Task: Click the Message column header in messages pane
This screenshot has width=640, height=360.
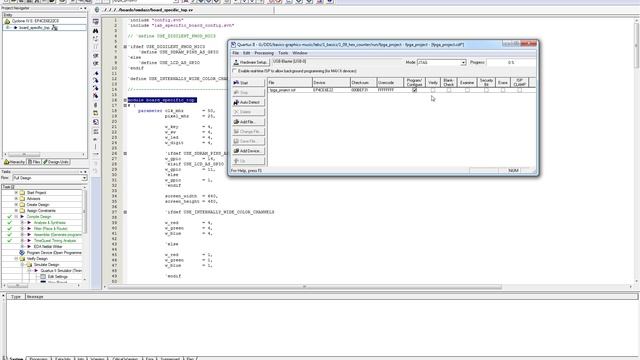Action: click(331, 297)
